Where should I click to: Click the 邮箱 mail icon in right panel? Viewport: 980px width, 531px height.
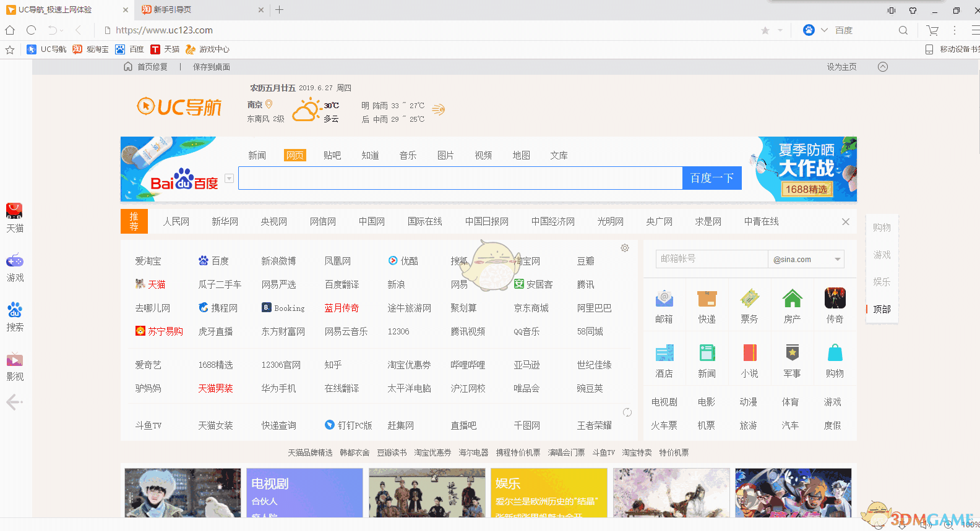tap(664, 299)
